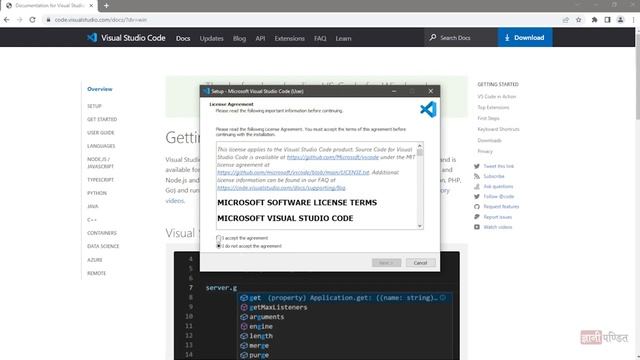The height and width of the screenshot is (360, 640).
Task: Click the browser back arrow
Action: coord(7,20)
